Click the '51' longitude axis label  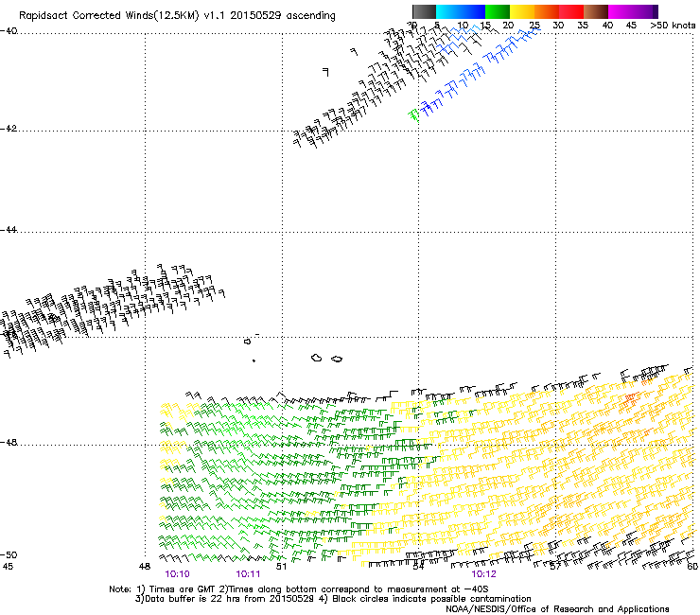[x=281, y=567]
